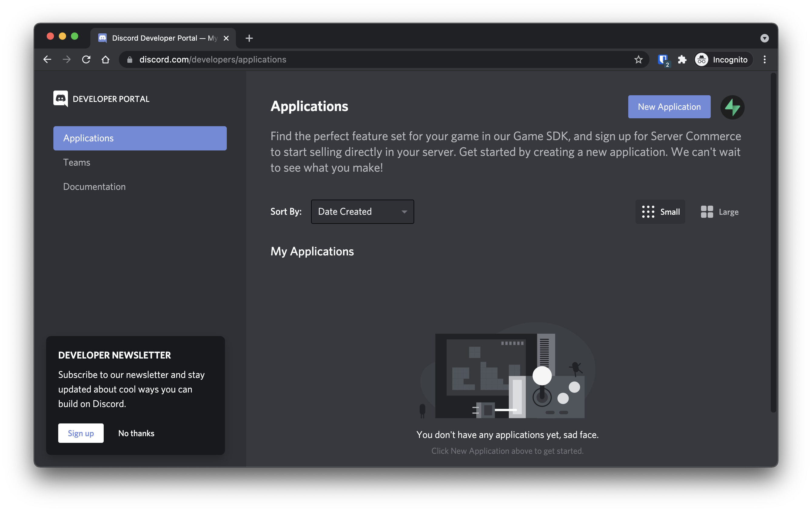Click the Incognito profile icon
The height and width of the screenshot is (512, 812).
point(701,59)
